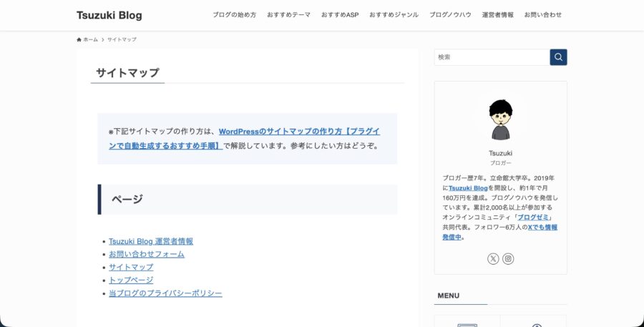Click the サイトマップ page title

point(127,73)
